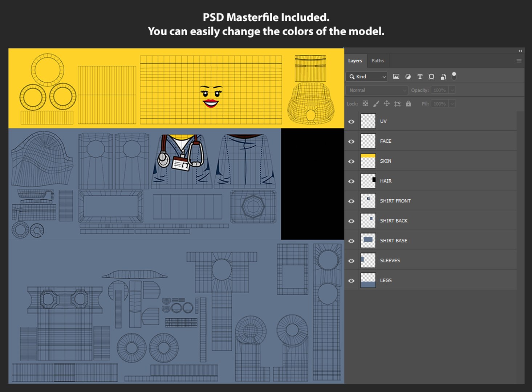Click the FACE layer thumbnail
The image size is (532, 392).
coord(368,141)
